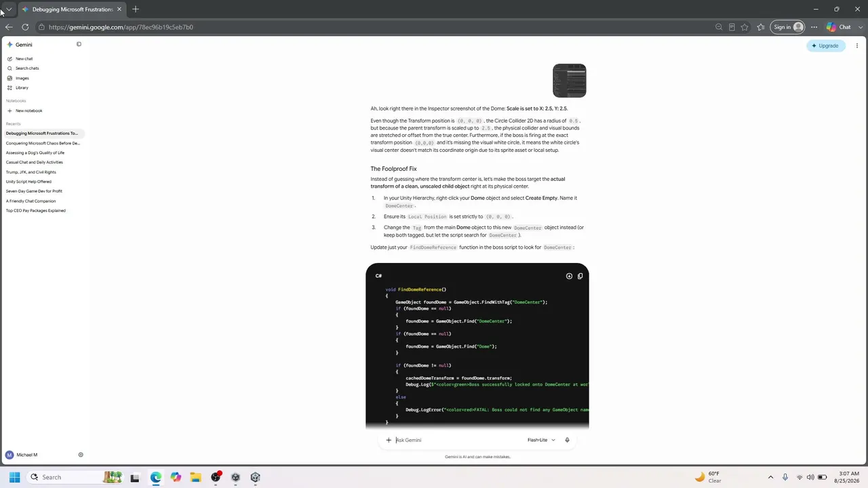Open chat Debugging Microsoft Frustrations To...
The width and height of the screenshot is (868, 488).
(x=42, y=133)
